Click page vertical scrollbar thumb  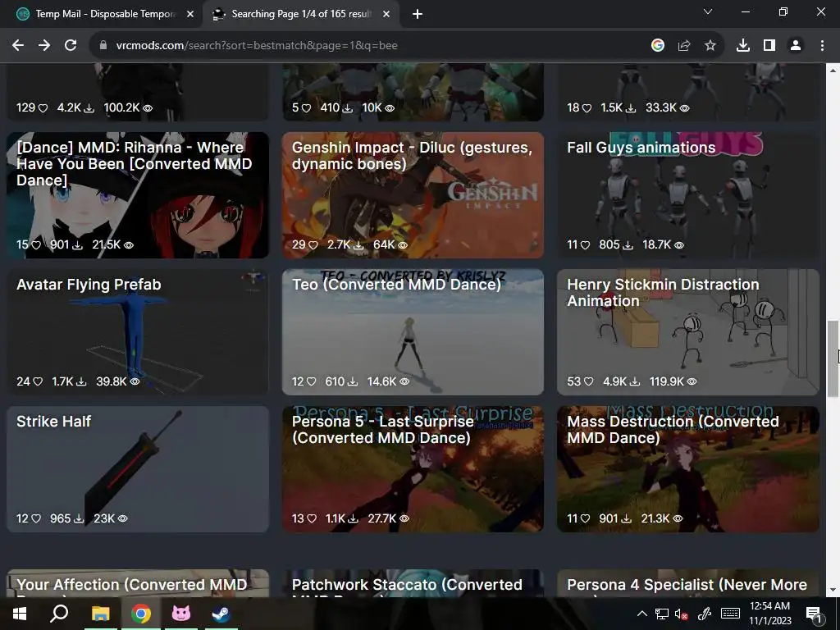tap(833, 359)
